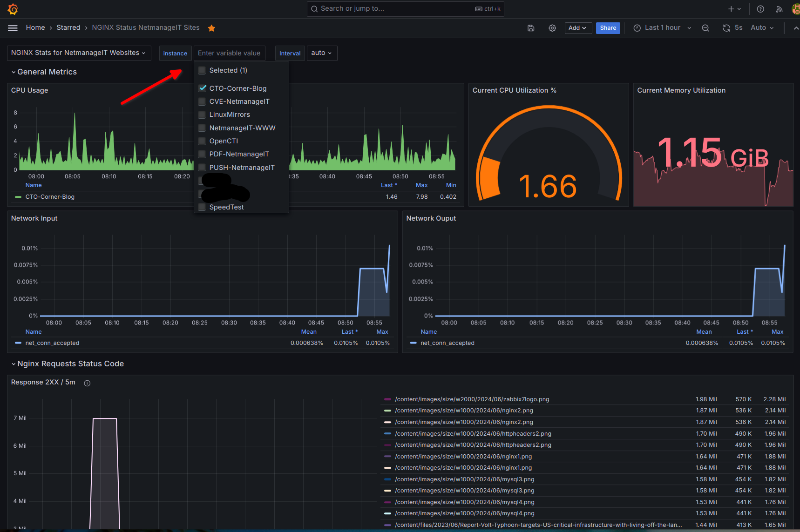This screenshot has height=532, width=800.
Task: Click the Add button
Action: pyautogui.click(x=577, y=28)
